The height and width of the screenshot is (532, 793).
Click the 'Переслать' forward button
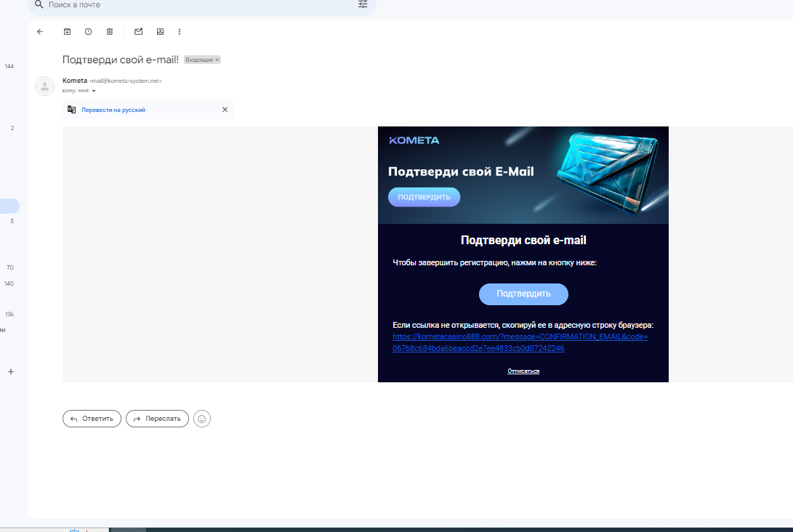[157, 419]
